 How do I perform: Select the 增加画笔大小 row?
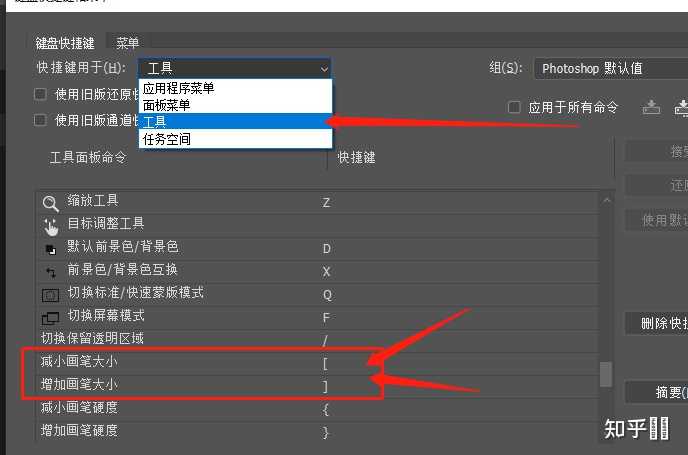(318, 386)
